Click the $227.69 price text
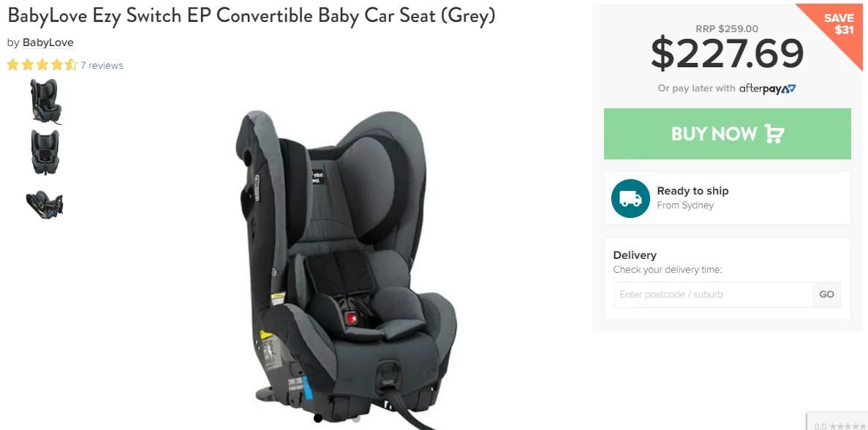868x430 pixels. (727, 55)
